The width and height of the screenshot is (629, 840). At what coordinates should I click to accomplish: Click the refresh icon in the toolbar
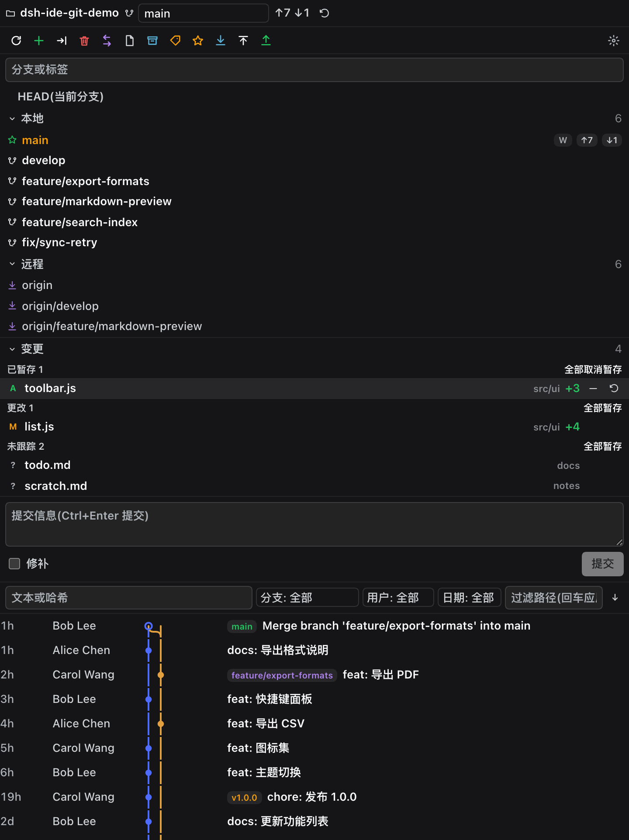[16, 41]
